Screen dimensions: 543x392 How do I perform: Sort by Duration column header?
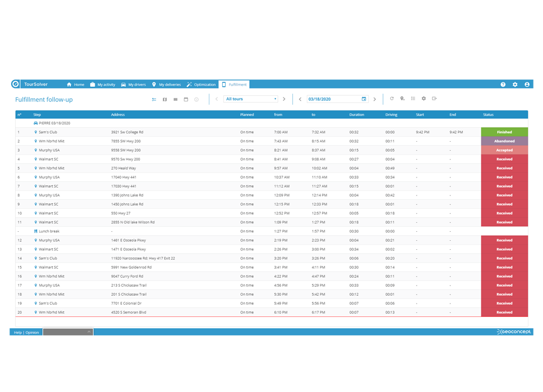point(357,115)
